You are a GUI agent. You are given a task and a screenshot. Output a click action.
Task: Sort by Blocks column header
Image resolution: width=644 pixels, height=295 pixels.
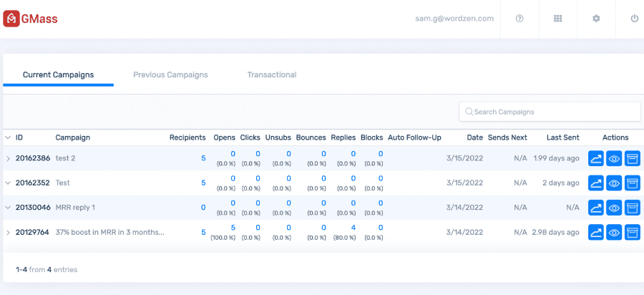point(371,137)
